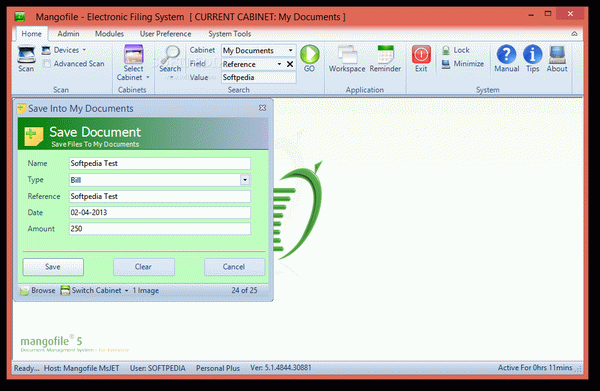Click the '24 of 25' counter

coord(244,290)
